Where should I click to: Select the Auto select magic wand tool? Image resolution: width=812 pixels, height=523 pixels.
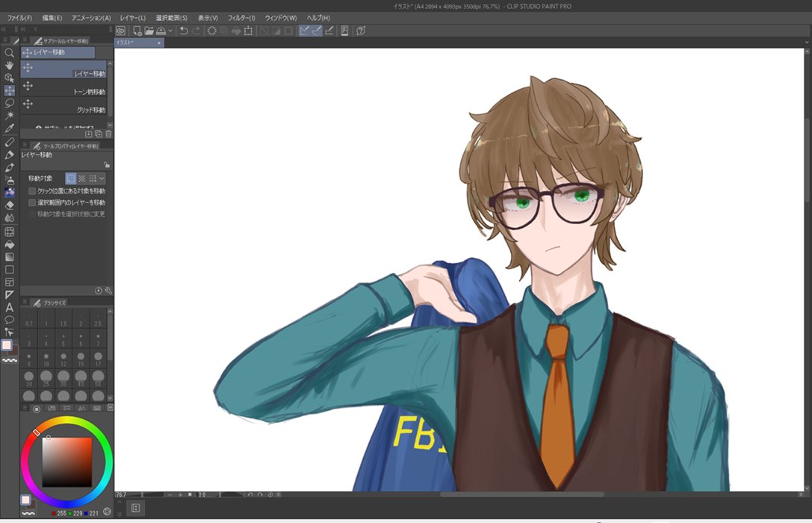[9, 116]
